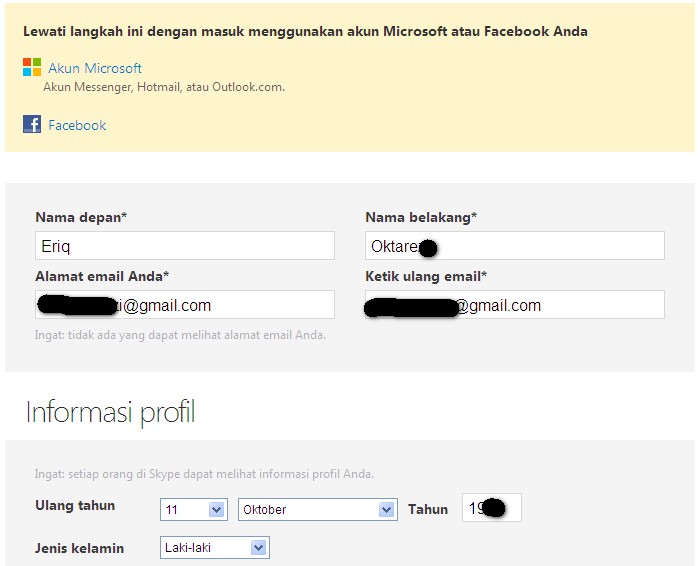Click the Tahun year input box
Image resolution: width=700 pixels, height=566 pixels.
coord(492,508)
